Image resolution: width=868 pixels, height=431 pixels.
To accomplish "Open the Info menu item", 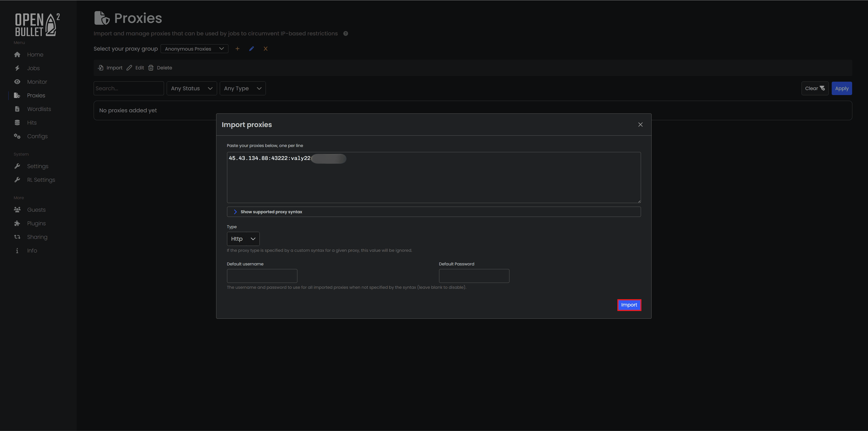I will click(x=32, y=250).
